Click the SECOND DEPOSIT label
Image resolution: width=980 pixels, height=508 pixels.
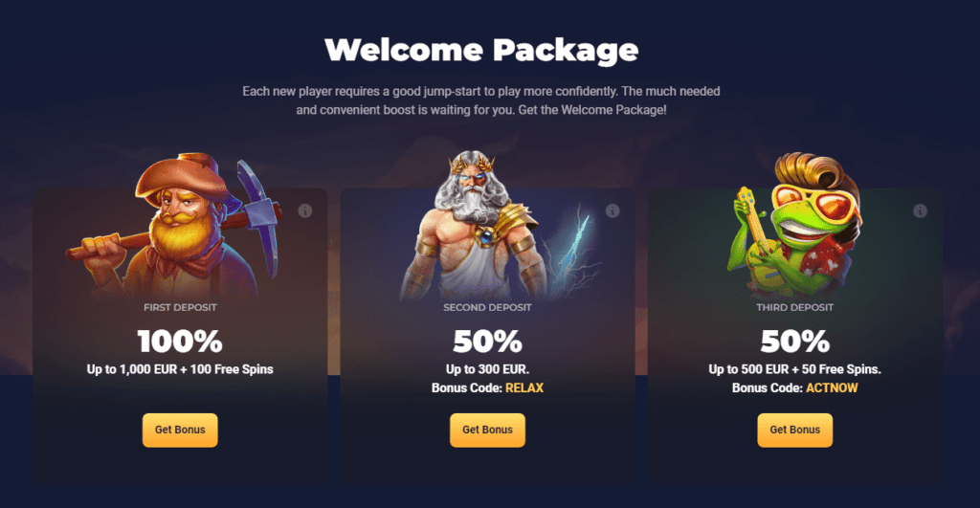tap(487, 307)
